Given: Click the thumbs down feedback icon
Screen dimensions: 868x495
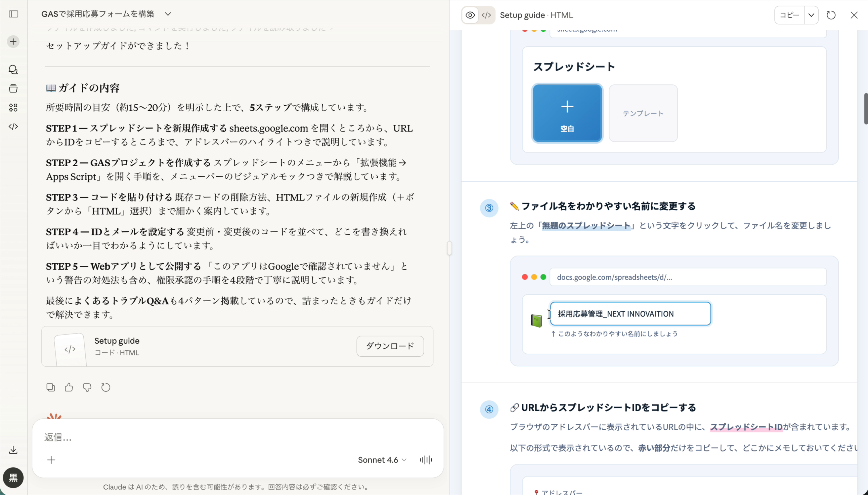Looking at the screenshot, I should [x=87, y=387].
